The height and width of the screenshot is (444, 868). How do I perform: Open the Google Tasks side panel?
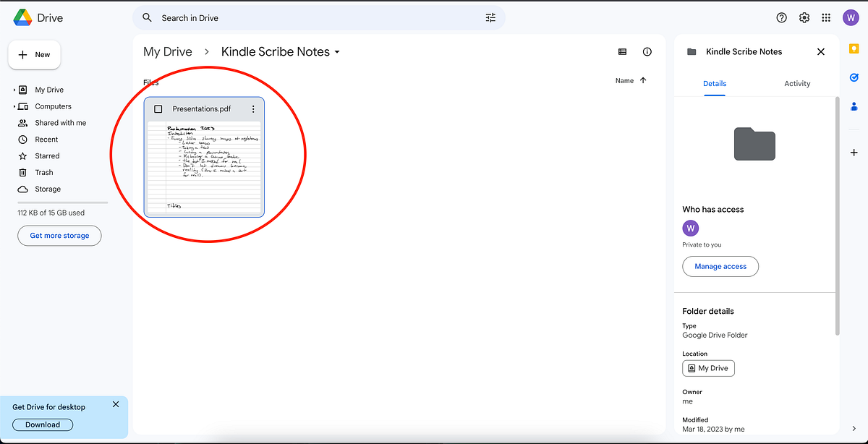pyautogui.click(x=854, y=77)
